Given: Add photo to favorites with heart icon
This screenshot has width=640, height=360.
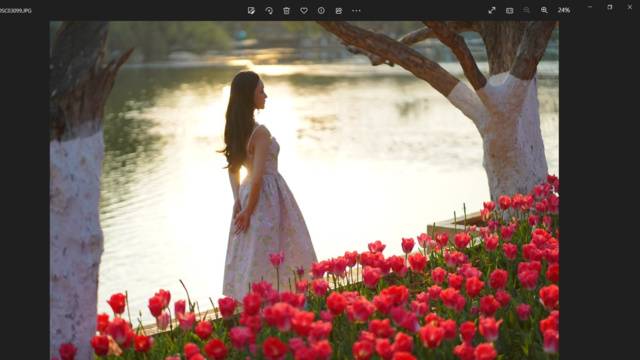Looking at the screenshot, I should [304, 11].
